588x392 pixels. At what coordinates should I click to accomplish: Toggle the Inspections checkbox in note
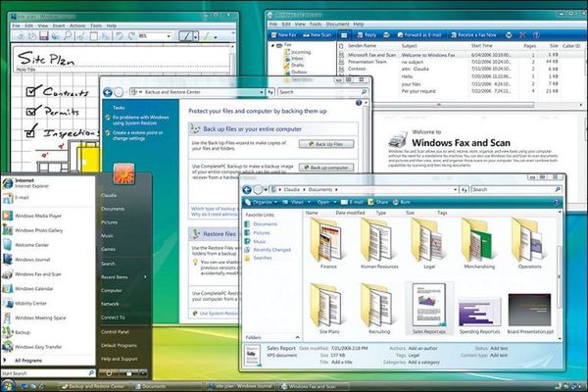[31, 131]
